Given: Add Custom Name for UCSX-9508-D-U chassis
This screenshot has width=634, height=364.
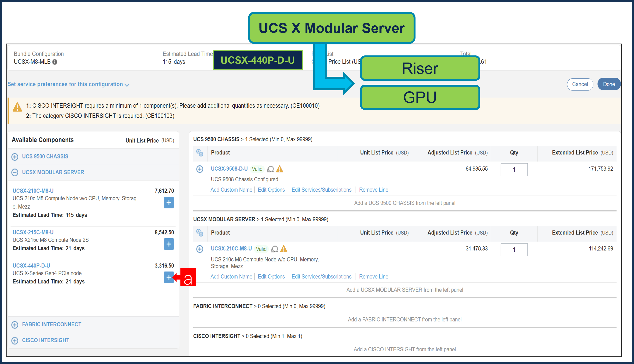Looking at the screenshot, I should 231,190.
